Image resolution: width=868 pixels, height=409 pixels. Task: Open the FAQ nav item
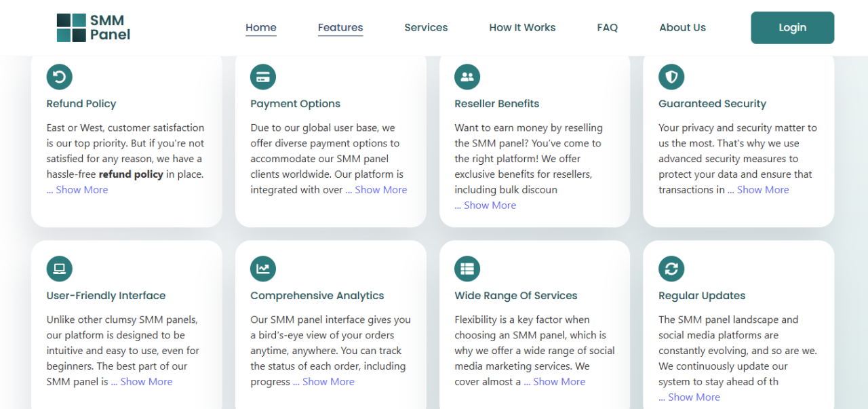coord(608,28)
